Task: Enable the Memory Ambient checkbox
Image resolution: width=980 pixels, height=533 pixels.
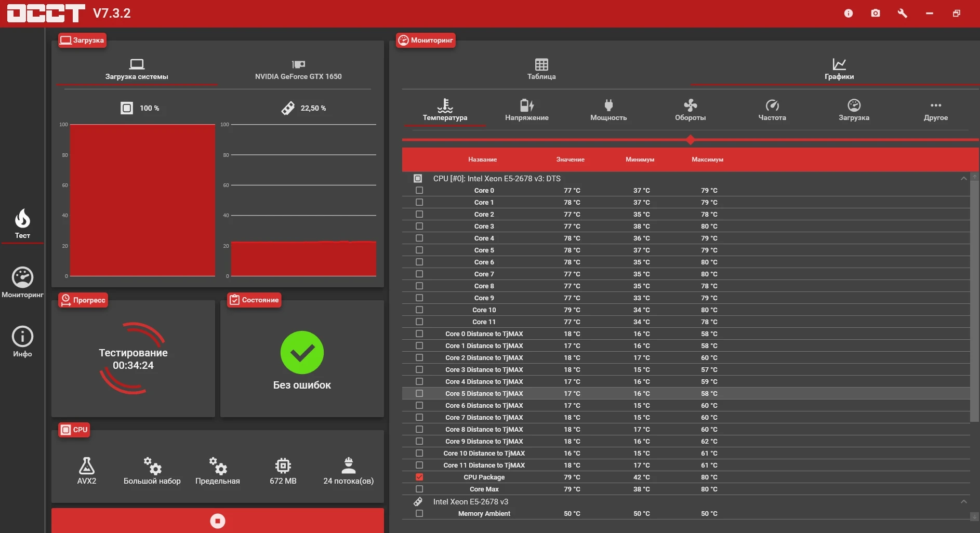Action: tap(419, 513)
